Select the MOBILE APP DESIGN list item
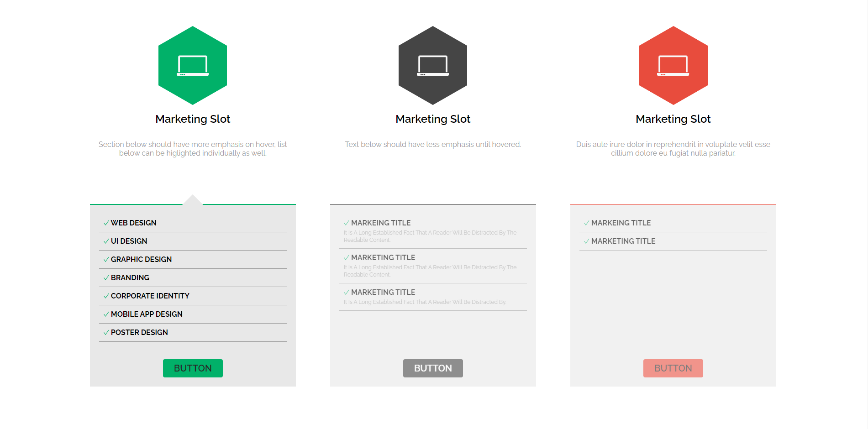Screen dimensions: 868x429 click(x=193, y=314)
